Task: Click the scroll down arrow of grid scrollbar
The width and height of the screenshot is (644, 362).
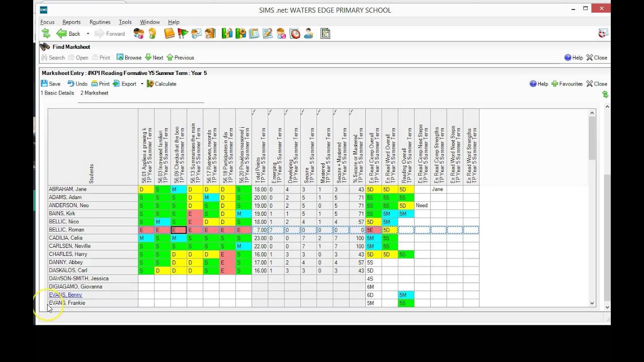Action: 592,303
